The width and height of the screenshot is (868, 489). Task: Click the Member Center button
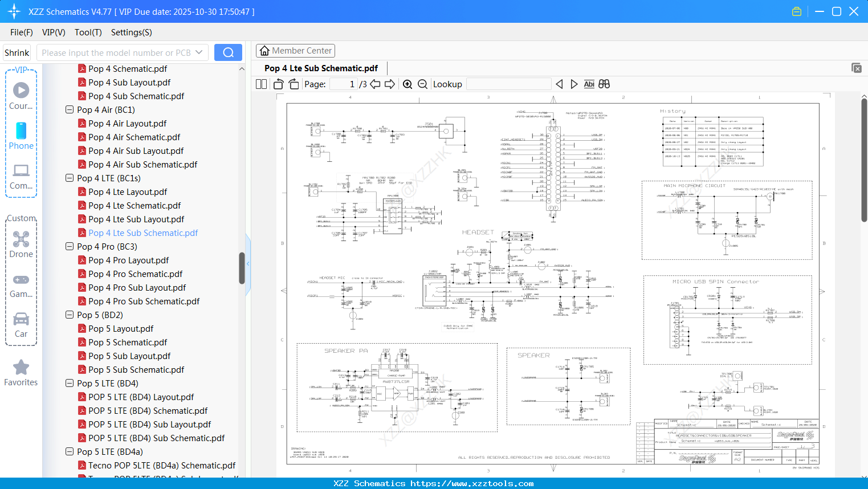[295, 51]
